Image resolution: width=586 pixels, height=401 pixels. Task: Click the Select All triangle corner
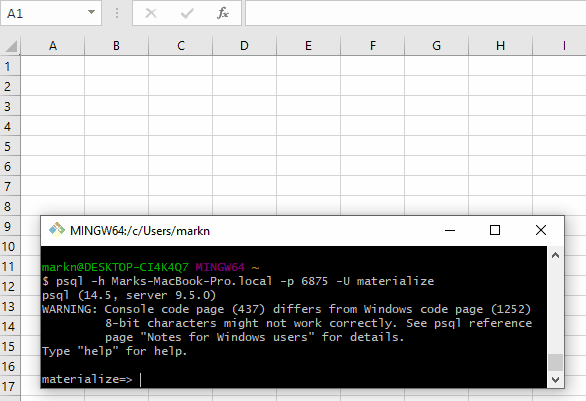tap(11, 46)
